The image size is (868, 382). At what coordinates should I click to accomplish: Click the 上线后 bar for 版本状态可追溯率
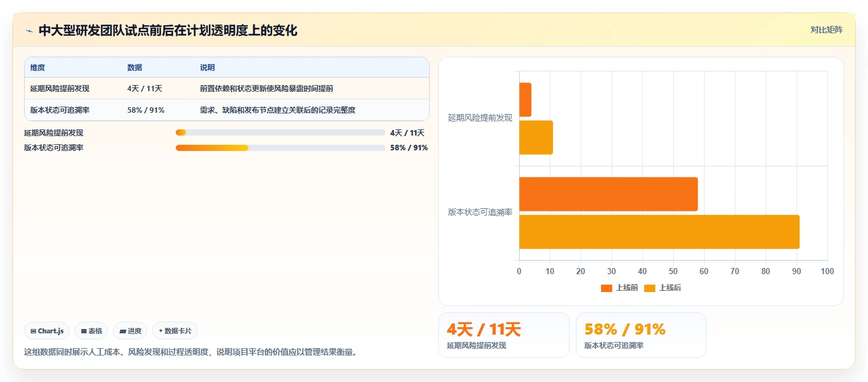point(659,232)
